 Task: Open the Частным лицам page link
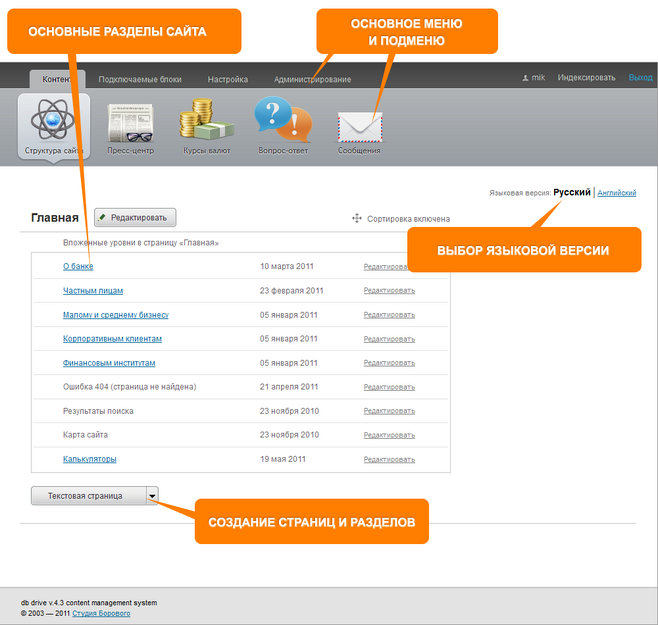pos(93,290)
